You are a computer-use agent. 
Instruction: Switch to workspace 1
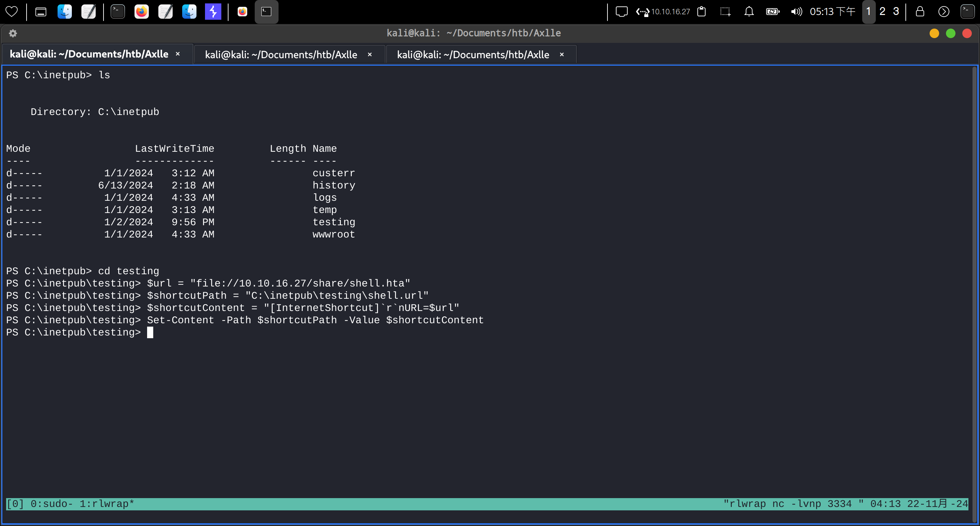coord(869,12)
